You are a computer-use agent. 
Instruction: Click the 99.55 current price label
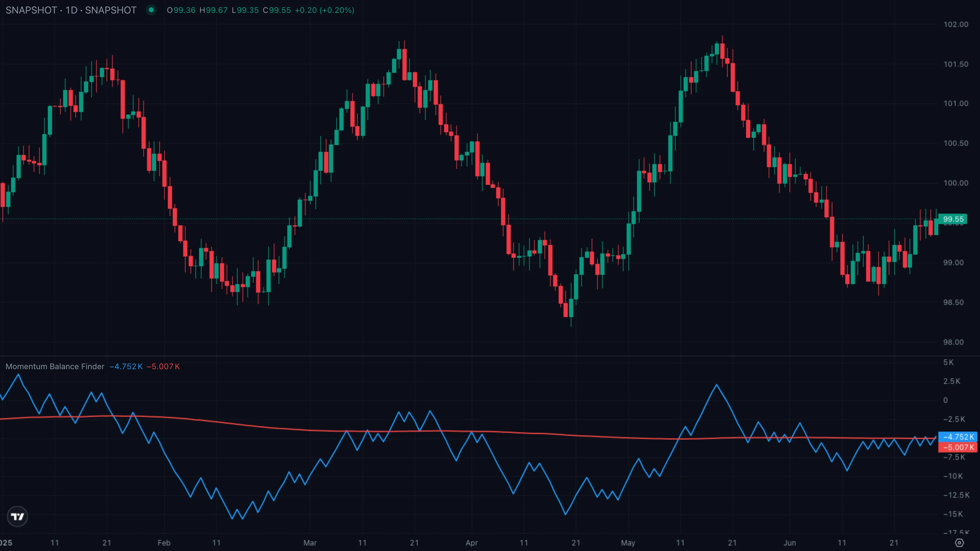point(953,219)
